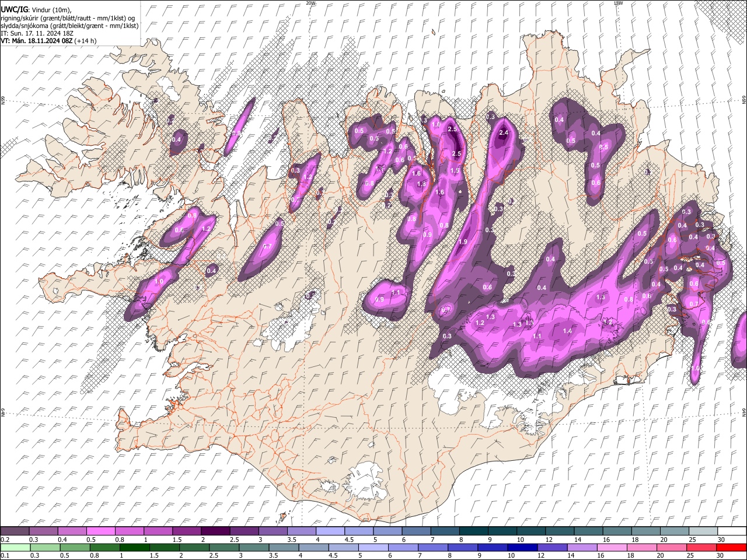Viewport: 747px width, 560px height.
Task: Click the '66N' latitude label on the right edge
Action: (x=743, y=101)
